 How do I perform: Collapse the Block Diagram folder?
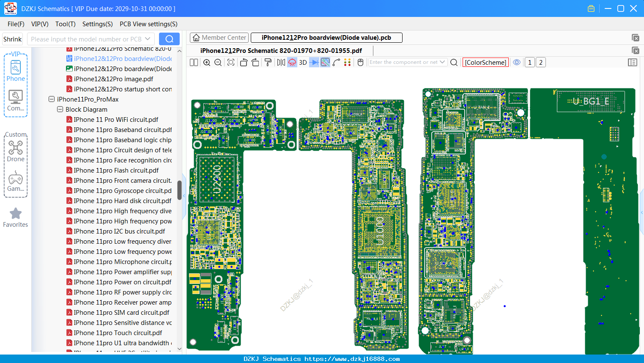click(x=60, y=110)
